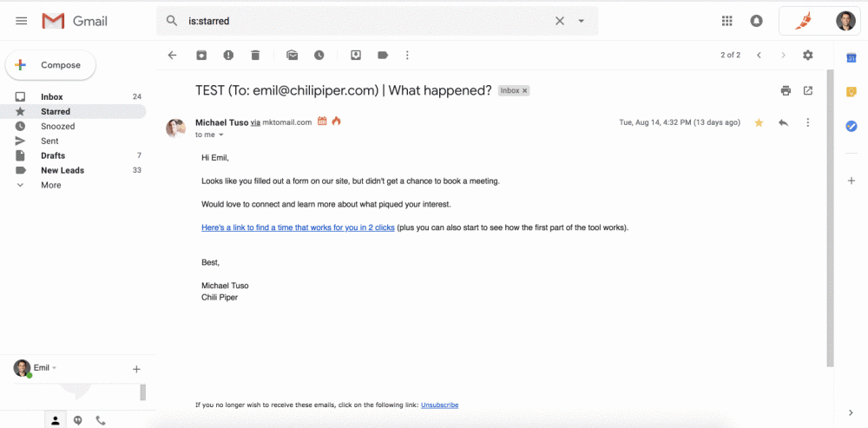
Task: Click the Unsubscribe link
Action: (x=439, y=405)
